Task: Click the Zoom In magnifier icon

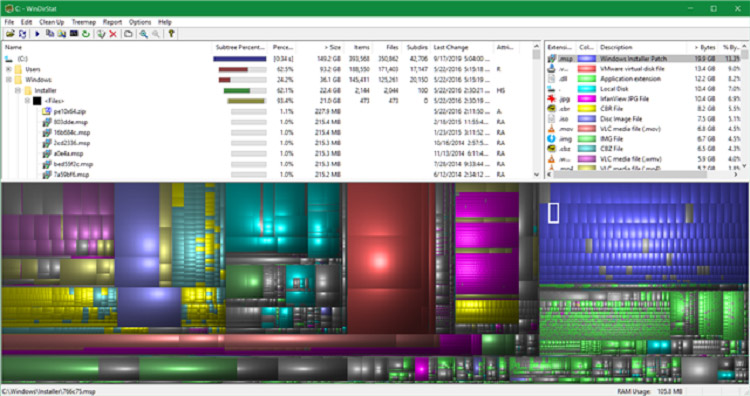Action: click(143, 33)
